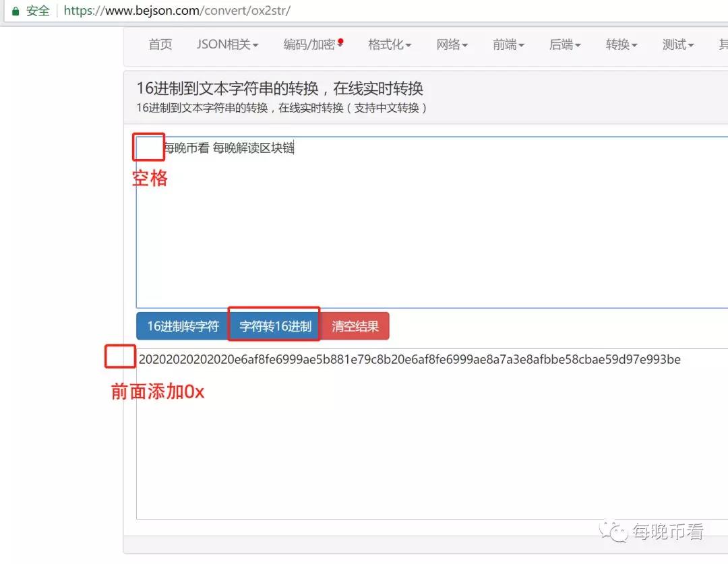Expand the JSON相关 dropdown menu
The height and width of the screenshot is (564, 728).
point(227,44)
